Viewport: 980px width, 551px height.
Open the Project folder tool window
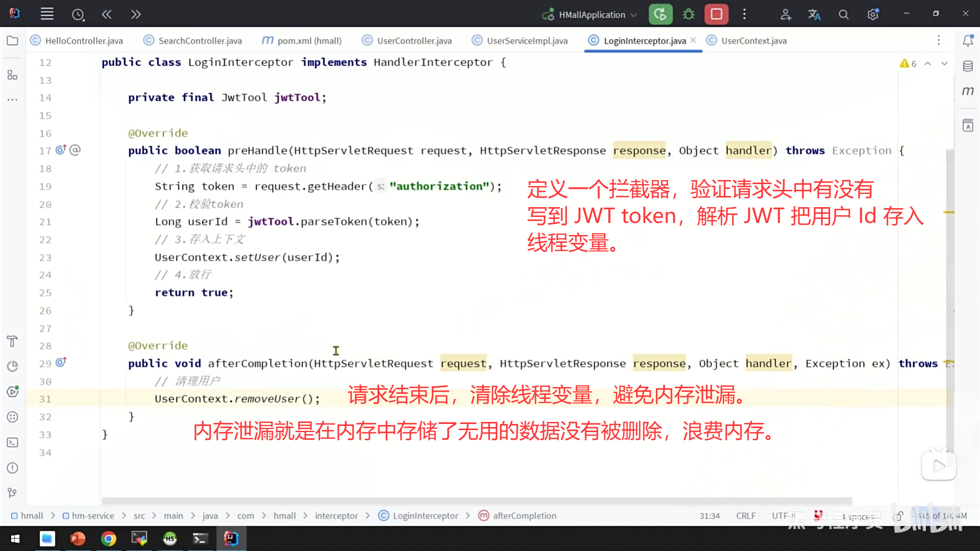pyautogui.click(x=12, y=41)
